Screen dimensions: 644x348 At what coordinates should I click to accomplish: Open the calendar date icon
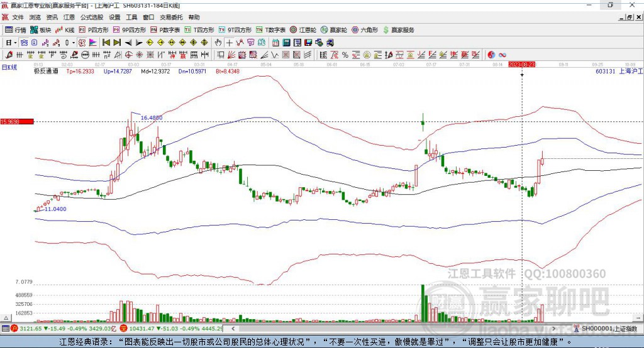click(x=275, y=43)
